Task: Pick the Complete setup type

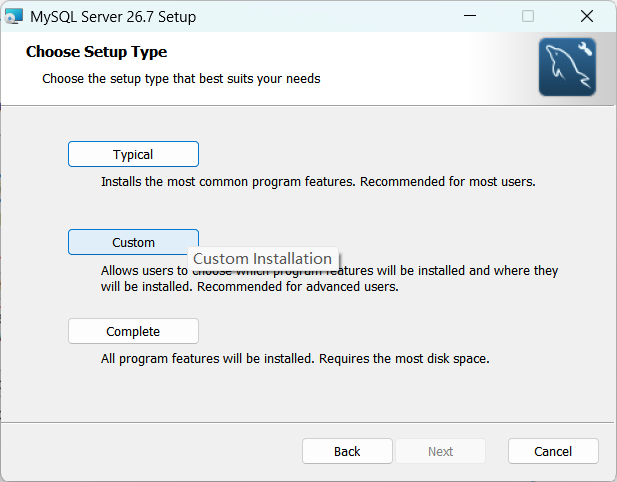Action: 133,331
